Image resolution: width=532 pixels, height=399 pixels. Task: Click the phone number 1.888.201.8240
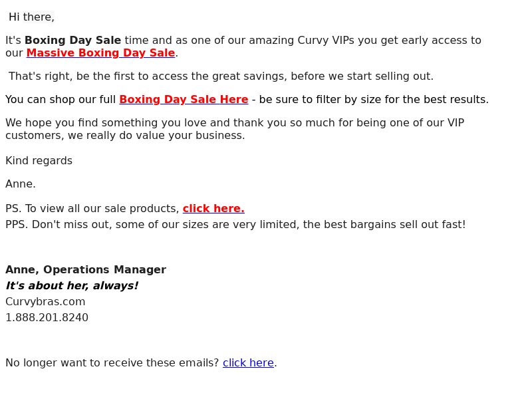(47, 318)
